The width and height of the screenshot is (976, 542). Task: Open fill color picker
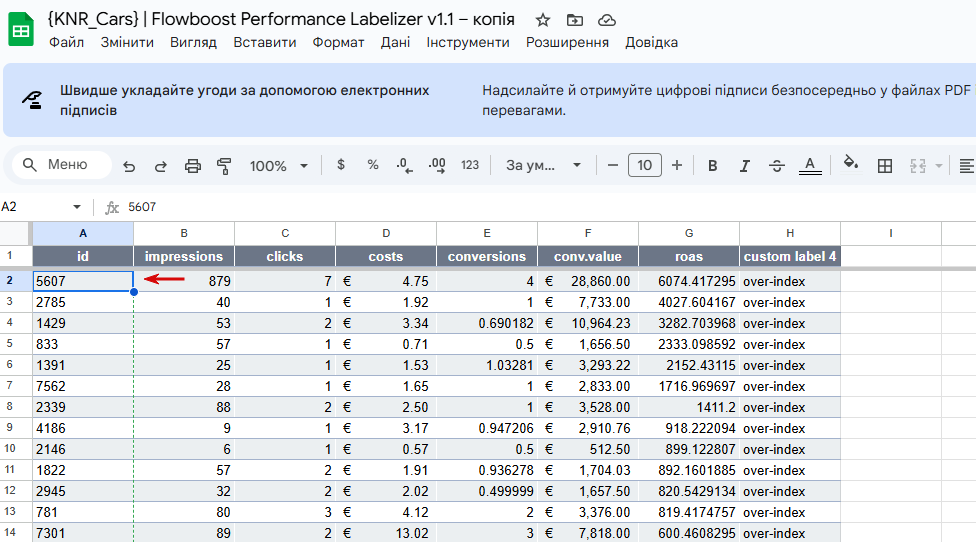pyautogui.click(x=850, y=164)
